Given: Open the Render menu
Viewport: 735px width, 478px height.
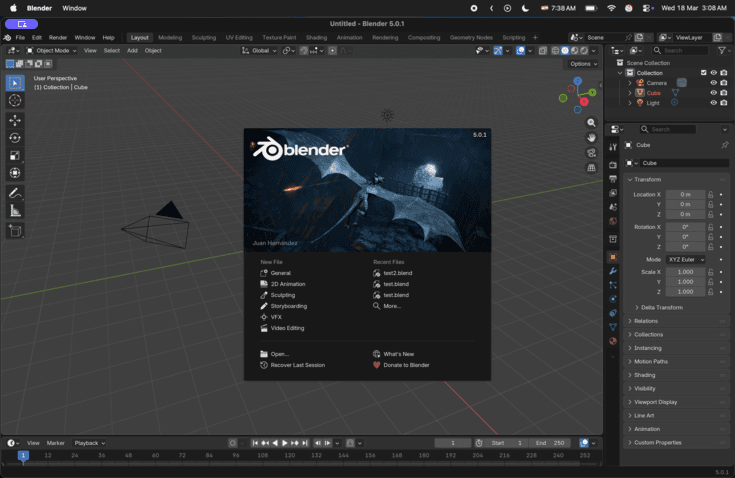Looking at the screenshot, I should (58, 37).
